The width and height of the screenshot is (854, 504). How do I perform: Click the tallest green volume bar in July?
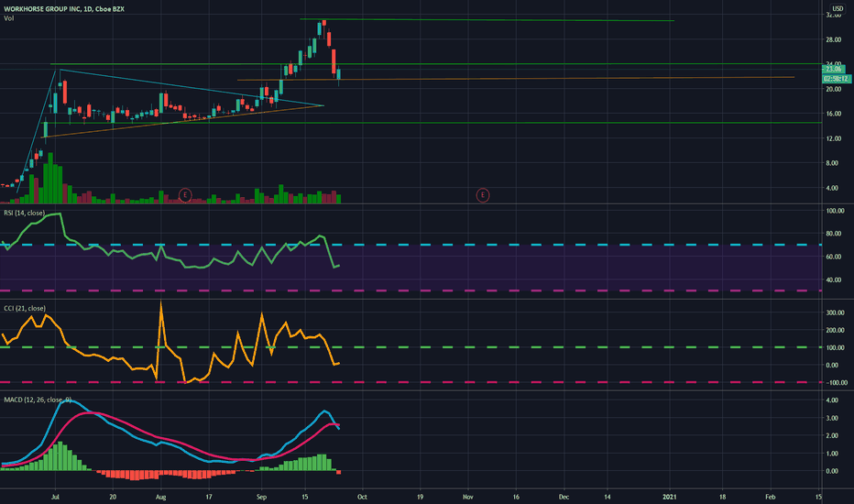(x=50, y=178)
